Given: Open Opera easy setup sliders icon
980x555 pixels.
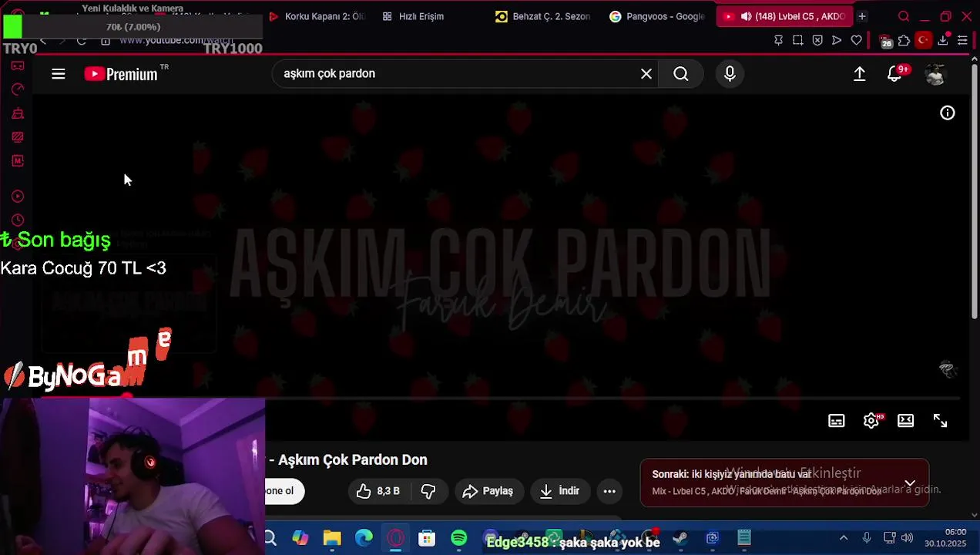Looking at the screenshot, I should [962, 40].
